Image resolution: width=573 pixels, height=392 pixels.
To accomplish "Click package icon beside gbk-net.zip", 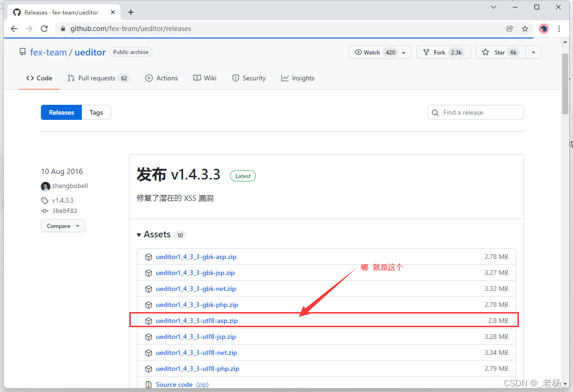I will coord(149,289).
